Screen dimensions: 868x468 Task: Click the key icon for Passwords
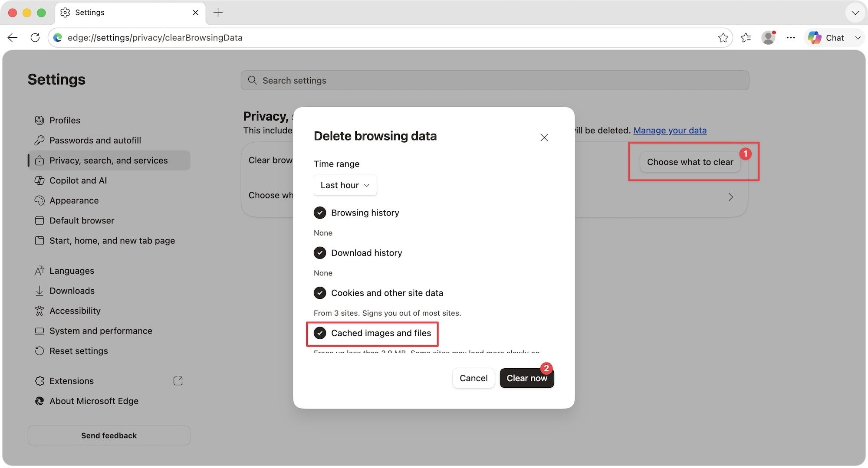click(39, 140)
